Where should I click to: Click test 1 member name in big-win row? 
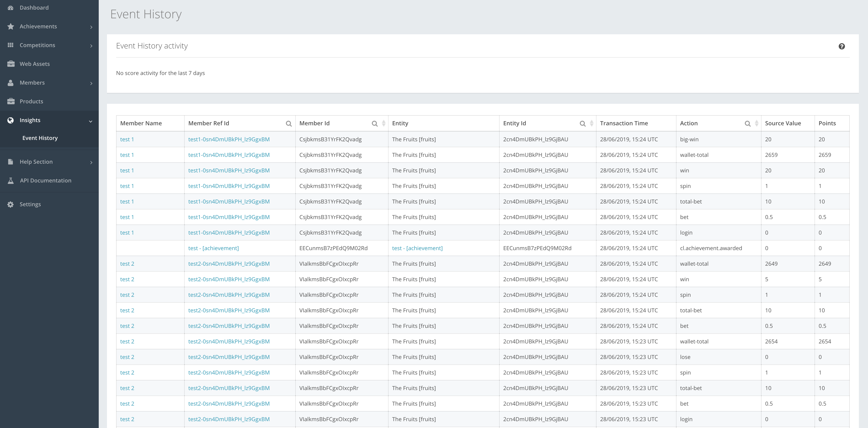[127, 139]
